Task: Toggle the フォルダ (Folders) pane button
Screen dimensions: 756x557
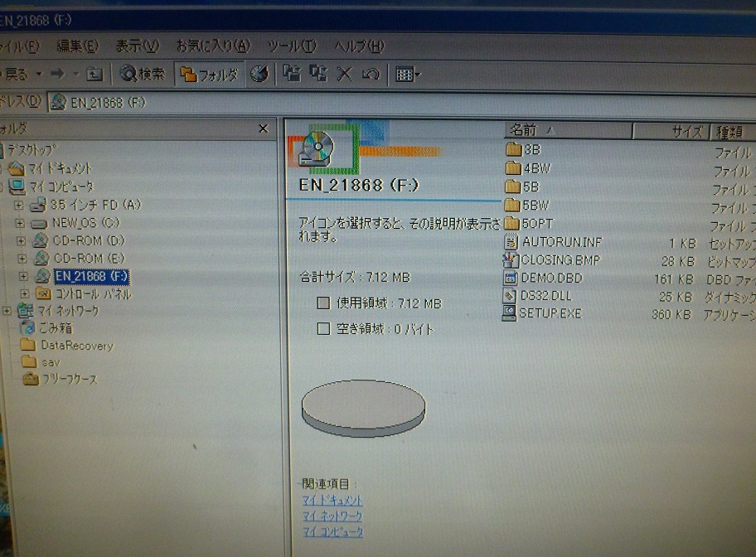Action: [206, 74]
